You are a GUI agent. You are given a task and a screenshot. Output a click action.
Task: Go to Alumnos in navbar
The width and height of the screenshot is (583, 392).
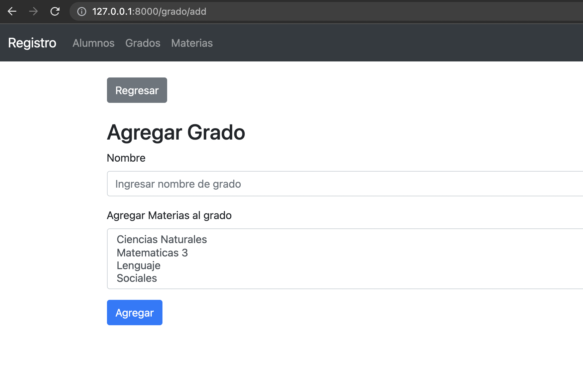tap(94, 43)
